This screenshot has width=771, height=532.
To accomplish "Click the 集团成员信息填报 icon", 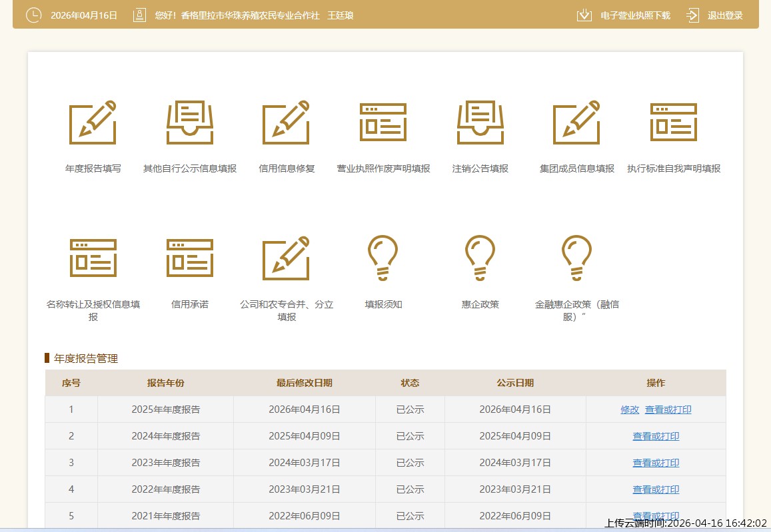I will coord(577,123).
